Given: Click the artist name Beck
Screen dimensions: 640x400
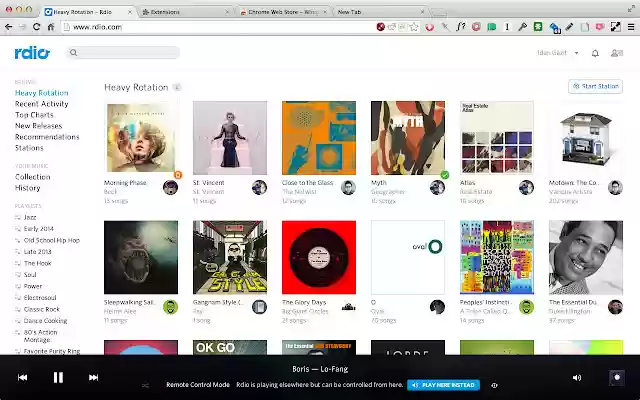Looking at the screenshot, I should [110, 191].
